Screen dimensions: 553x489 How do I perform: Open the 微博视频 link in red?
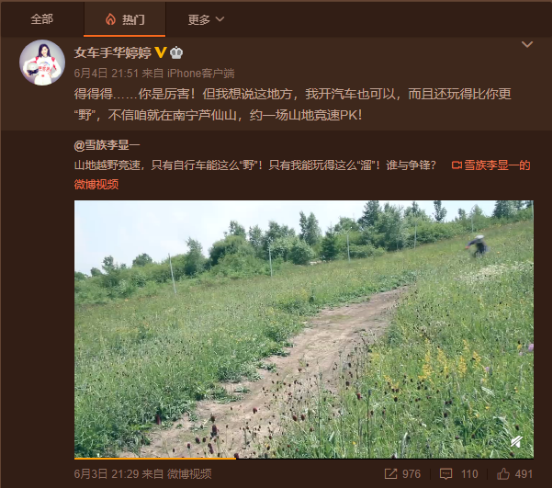96,184
